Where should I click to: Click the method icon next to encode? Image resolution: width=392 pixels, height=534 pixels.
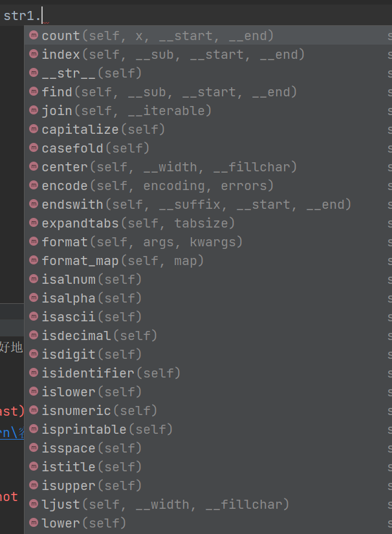tap(33, 186)
